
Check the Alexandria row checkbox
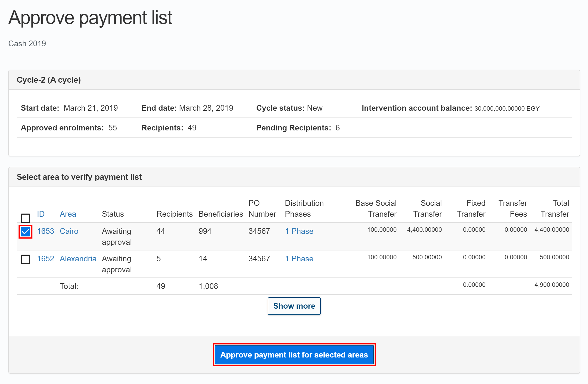tap(25, 259)
